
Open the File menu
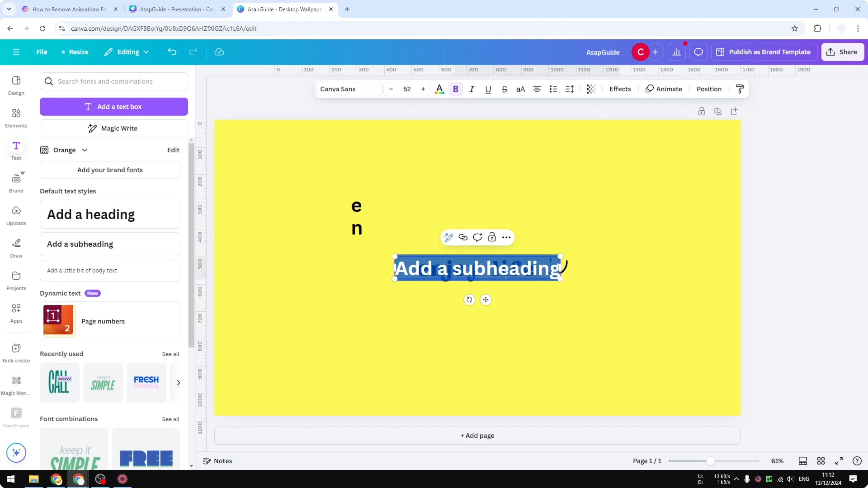[42, 52]
